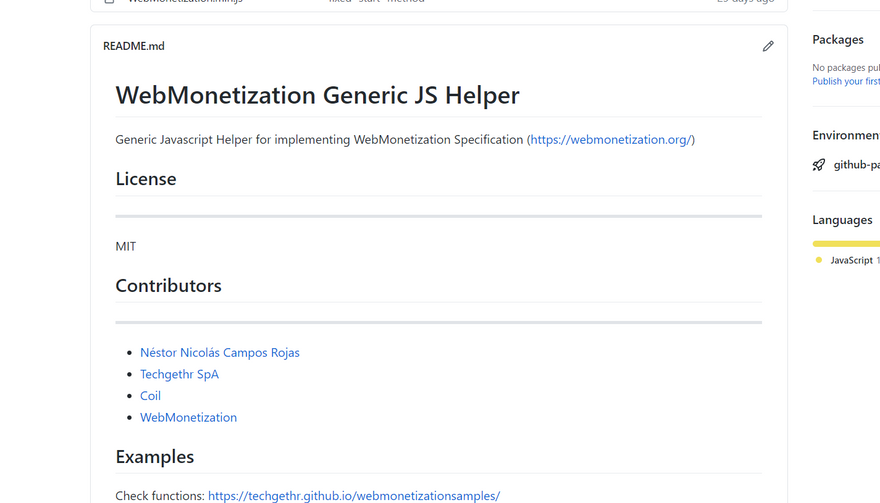Click the yellow dot beside JavaScript

(819, 260)
